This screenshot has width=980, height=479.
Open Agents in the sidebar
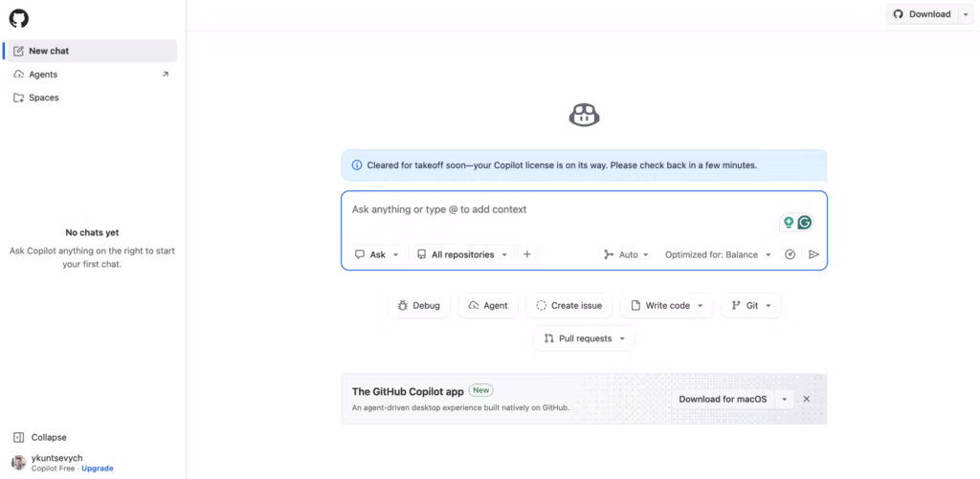click(92, 75)
